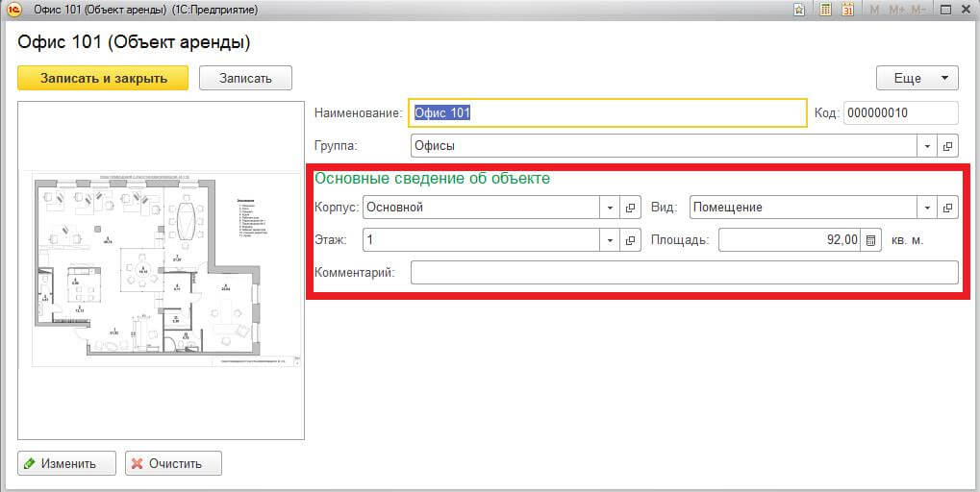Click the page title Офис 101 (Объект аренды)
Viewport: 980px width, 492px height.
pos(134,42)
